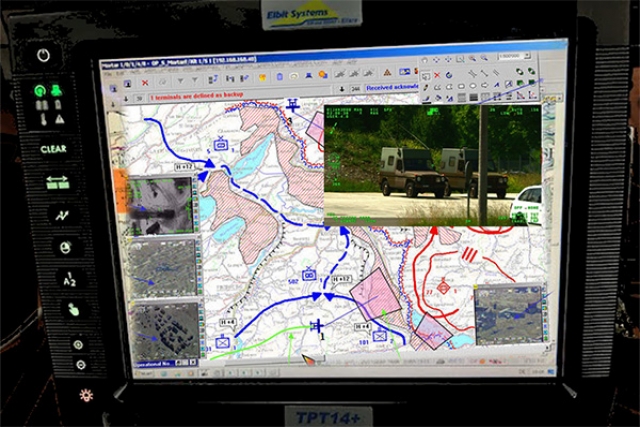
Task: Click the arrow of the map scale dropdown
Action: tap(527, 56)
